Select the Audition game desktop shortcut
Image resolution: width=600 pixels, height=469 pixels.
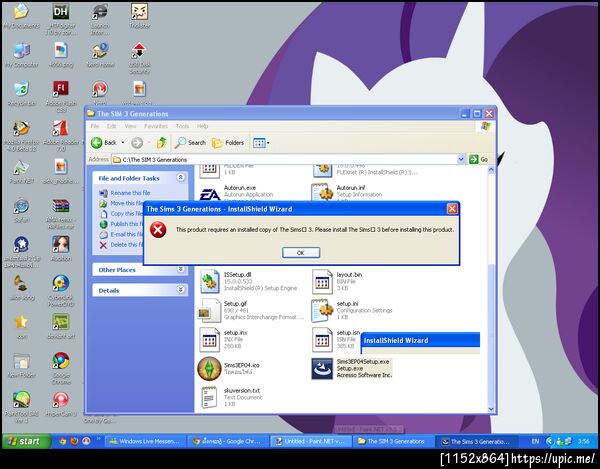tap(61, 249)
